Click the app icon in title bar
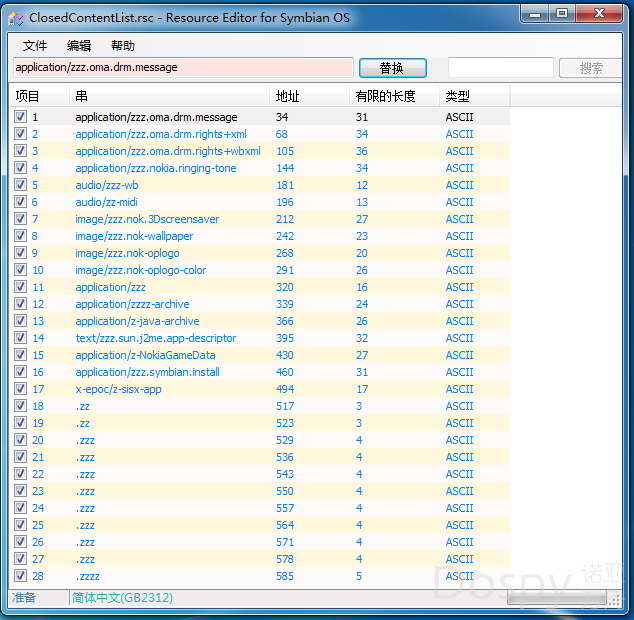 click(x=15, y=18)
